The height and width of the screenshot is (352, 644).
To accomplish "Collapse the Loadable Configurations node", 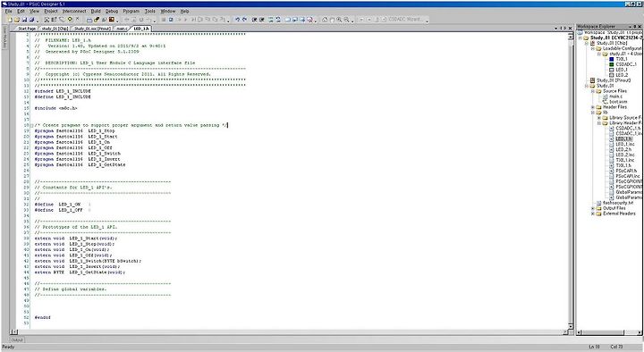I will 593,48.
